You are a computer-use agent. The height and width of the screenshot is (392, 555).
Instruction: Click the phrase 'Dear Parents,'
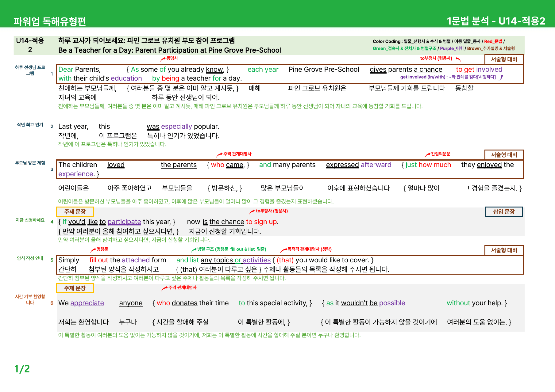pos(79,70)
